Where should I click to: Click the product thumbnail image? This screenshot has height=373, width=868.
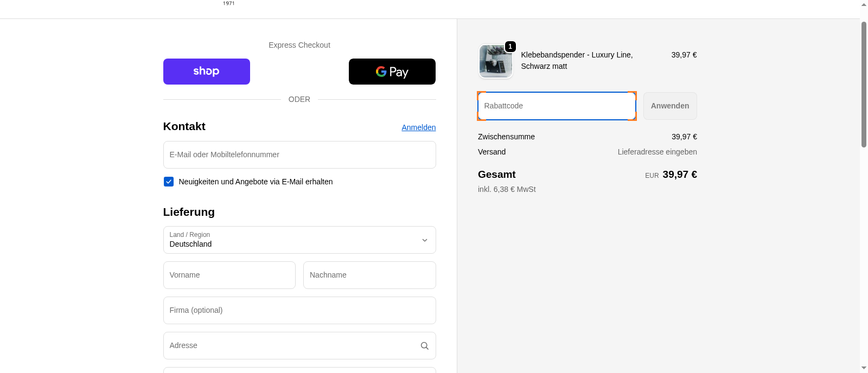pos(495,62)
